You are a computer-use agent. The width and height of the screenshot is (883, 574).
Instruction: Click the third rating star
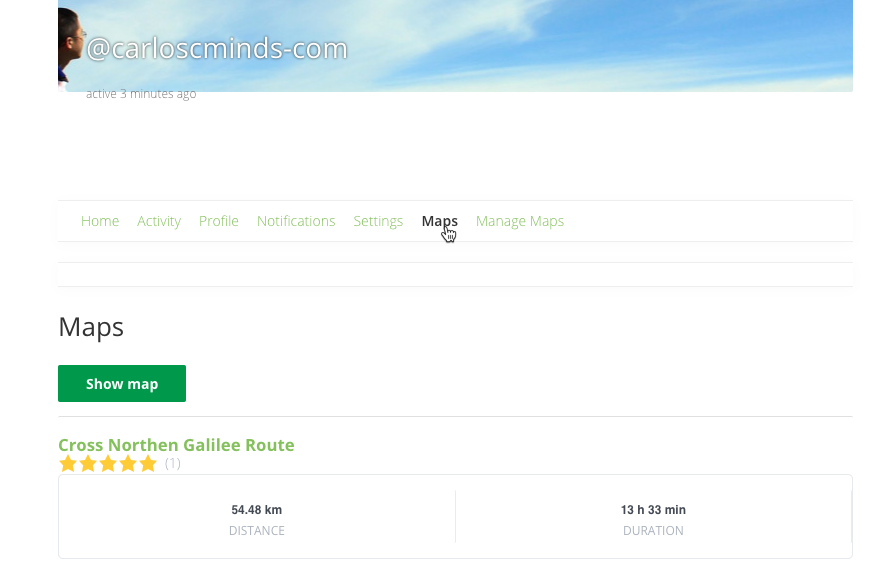(108, 464)
